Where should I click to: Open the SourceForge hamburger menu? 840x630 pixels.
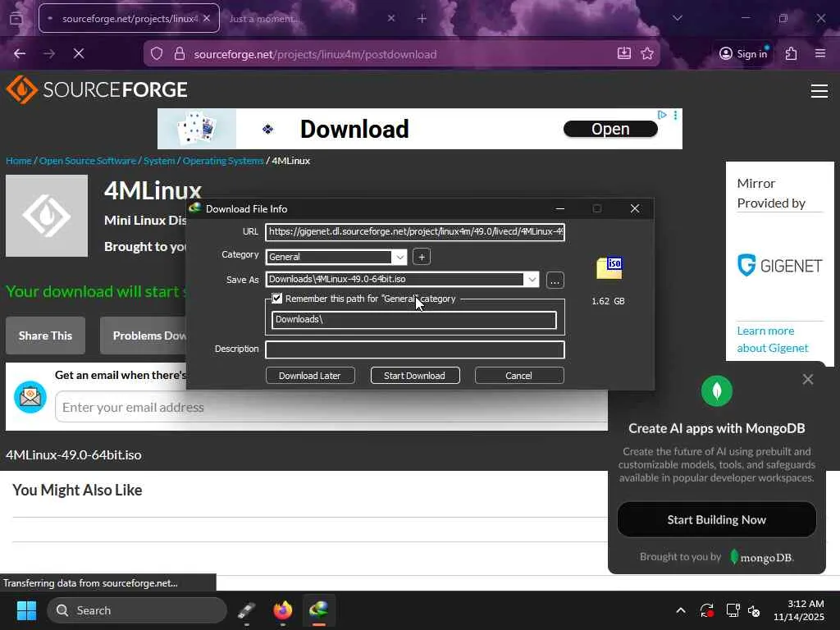click(x=819, y=91)
